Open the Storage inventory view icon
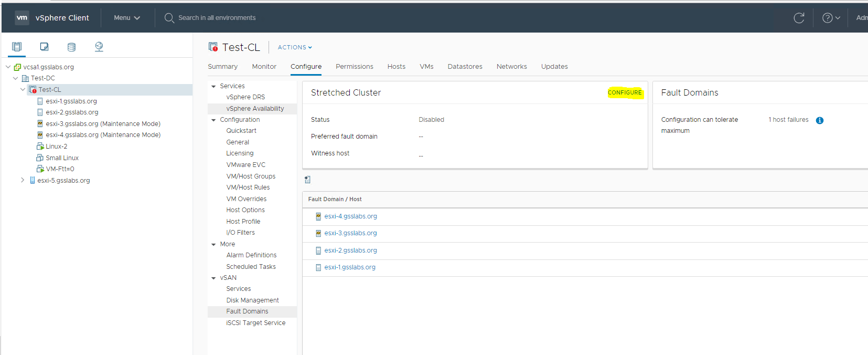The height and width of the screenshot is (355, 868). 71,47
